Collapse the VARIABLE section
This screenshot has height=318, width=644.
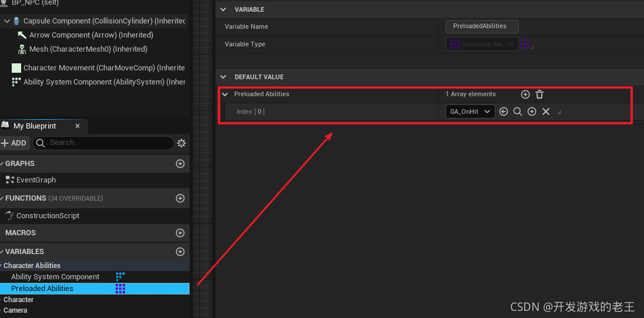coord(223,9)
